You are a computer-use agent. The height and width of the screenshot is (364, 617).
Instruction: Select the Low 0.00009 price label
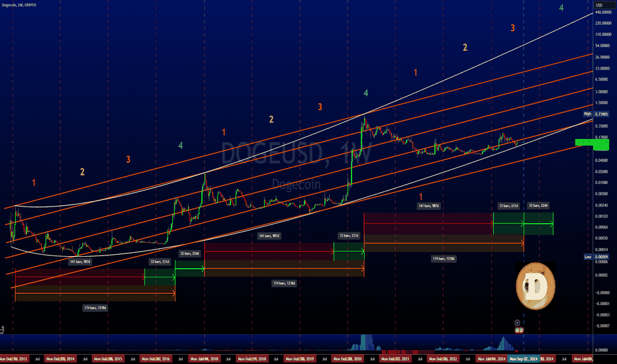click(596, 257)
